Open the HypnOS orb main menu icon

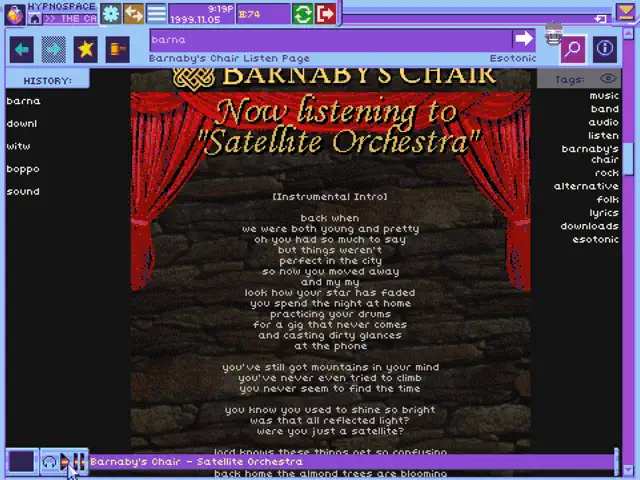pyautogui.click(x=15, y=15)
